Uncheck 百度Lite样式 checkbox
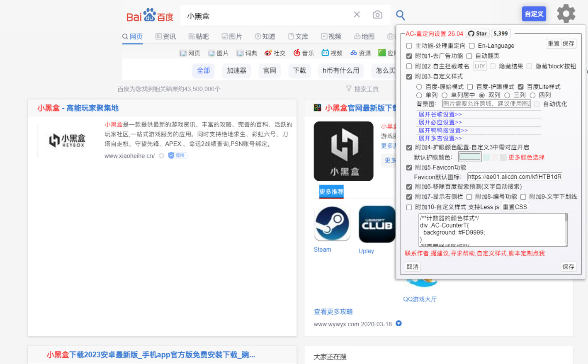The image size is (588, 364). click(x=521, y=87)
